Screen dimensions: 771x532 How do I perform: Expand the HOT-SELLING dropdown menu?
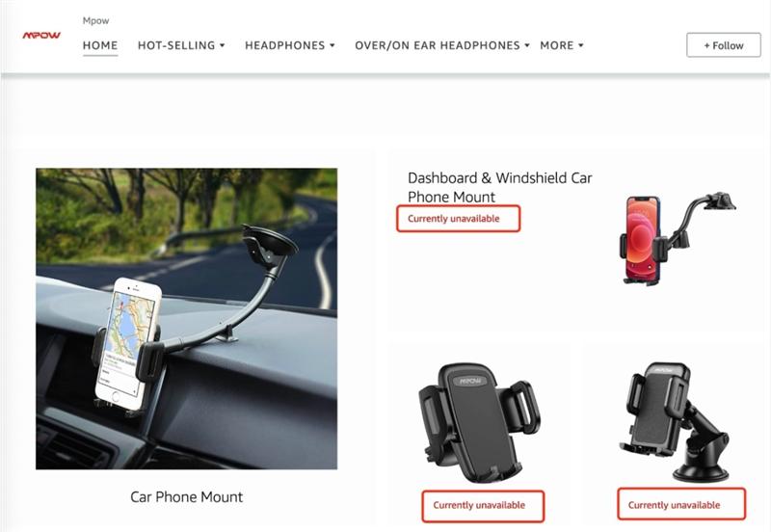tap(181, 45)
